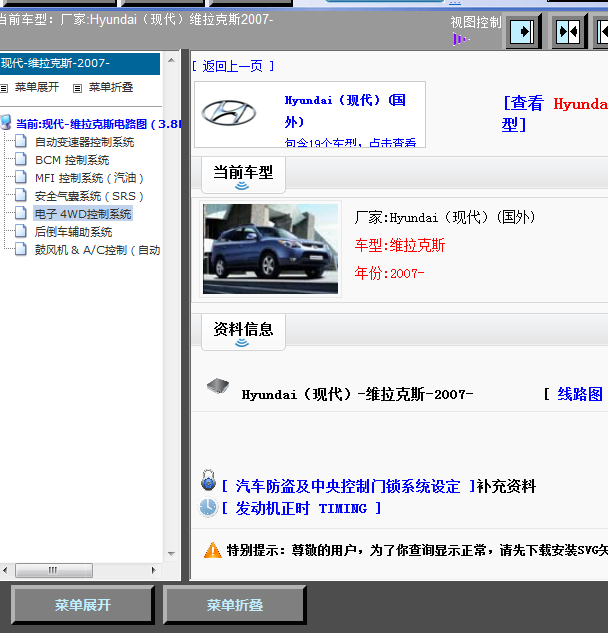Open the BCM 控制系统 tree item

pos(72,160)
